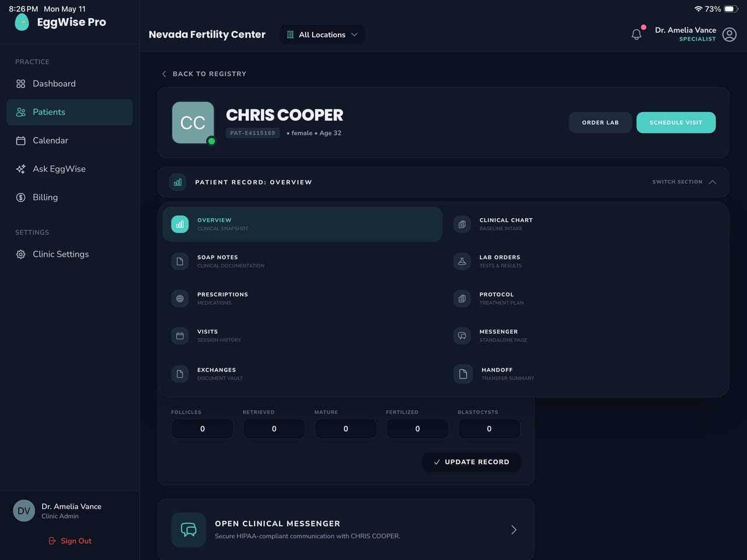Image resolution: width=747 pixels, height=560 pixels.
Task: Click the Clinical Messenger chat bubble icon
Action: click(x=189, y=530)
